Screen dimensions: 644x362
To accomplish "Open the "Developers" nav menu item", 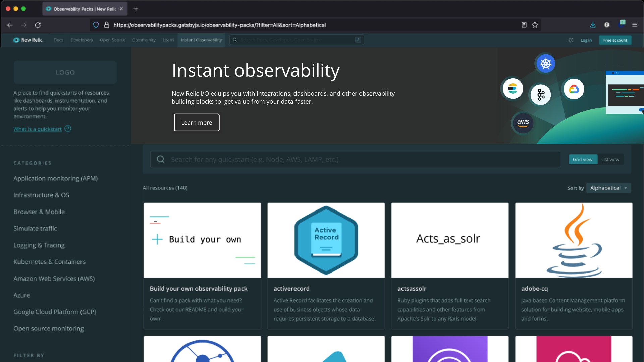I will click(x=82, y=40).
